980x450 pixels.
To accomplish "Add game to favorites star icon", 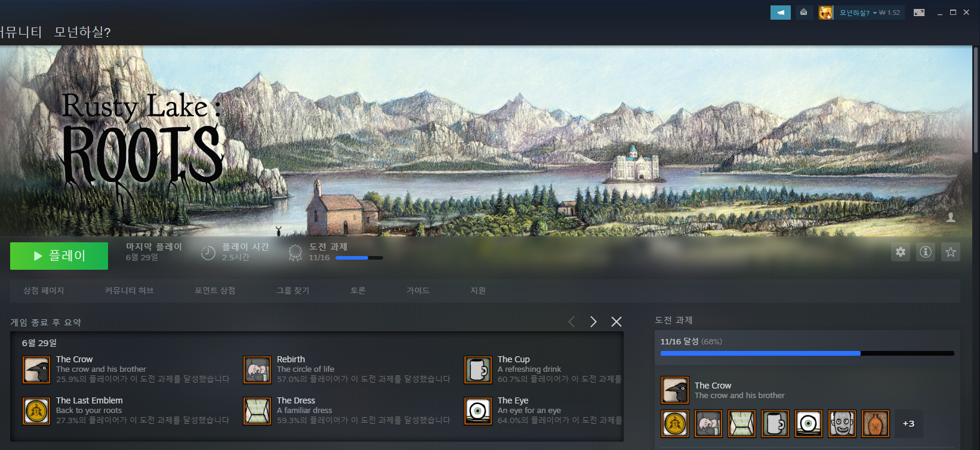I will click(x=951, y=252).
